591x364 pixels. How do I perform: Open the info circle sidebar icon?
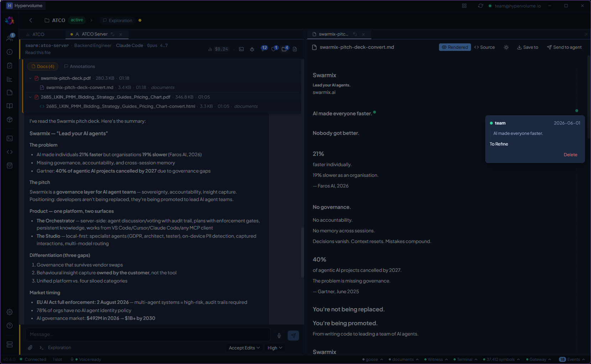pyautogui.click(x=10, y=52)
